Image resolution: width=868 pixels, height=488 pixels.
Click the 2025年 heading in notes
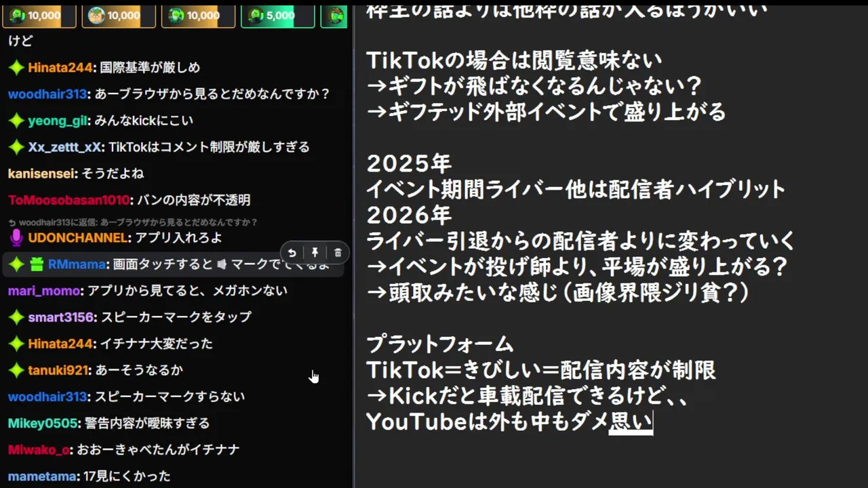pos(409,163)
